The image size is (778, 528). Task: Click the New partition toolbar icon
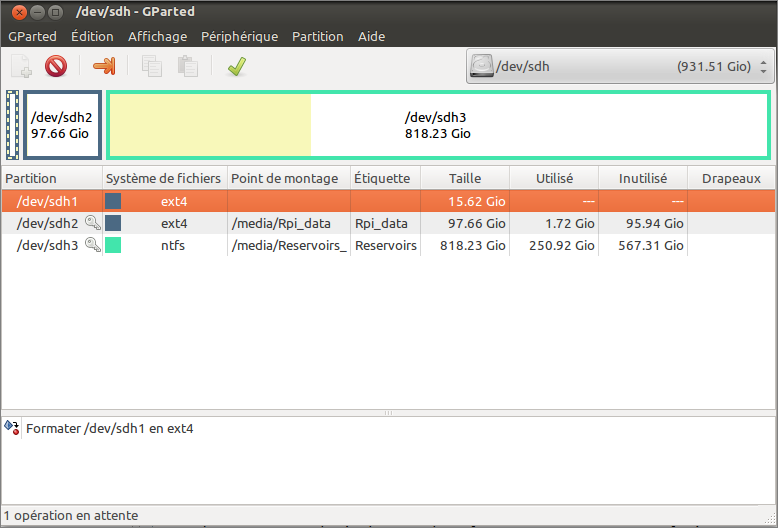coord(21,67)
